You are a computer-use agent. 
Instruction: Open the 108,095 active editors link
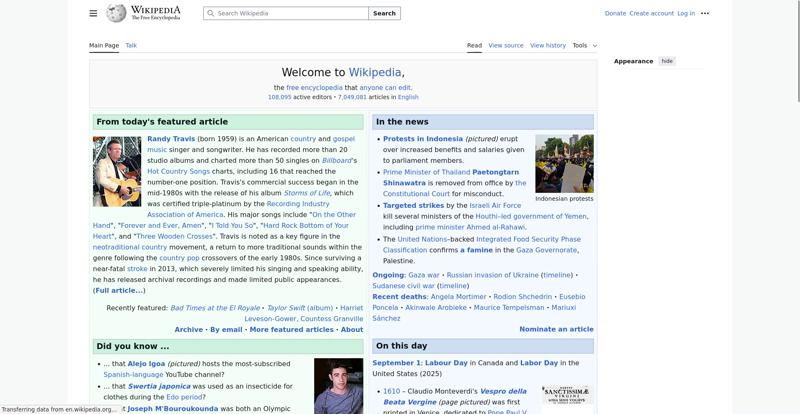point(280,97)
